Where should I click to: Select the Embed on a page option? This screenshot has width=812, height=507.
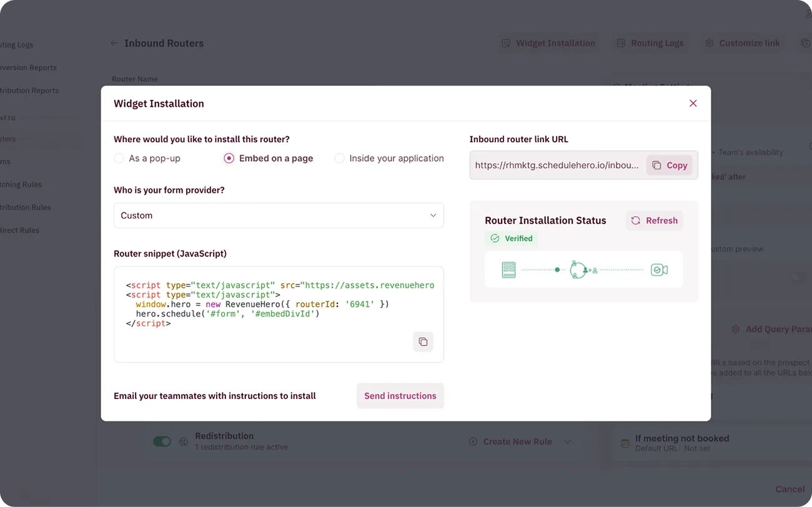[x=269, y=159]
